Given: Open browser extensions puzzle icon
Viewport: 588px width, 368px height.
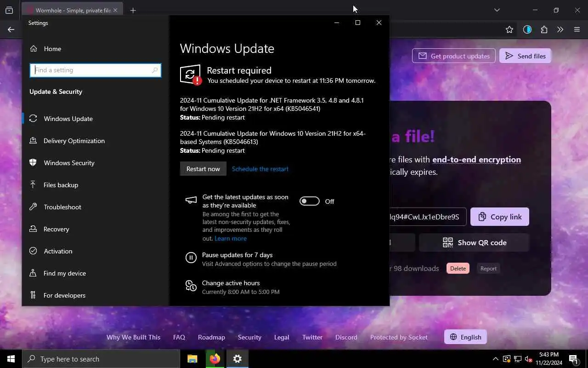Looking at the screenshot, I should pos(544,29).
